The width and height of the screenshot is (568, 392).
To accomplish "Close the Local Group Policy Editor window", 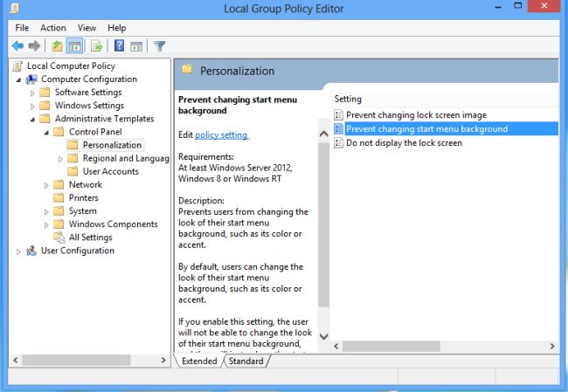I will [x=544, y=6].
